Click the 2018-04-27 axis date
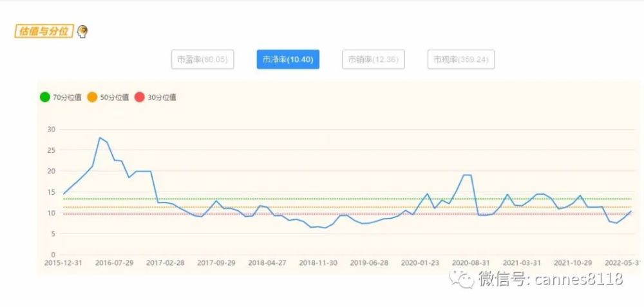 (267, 262)
